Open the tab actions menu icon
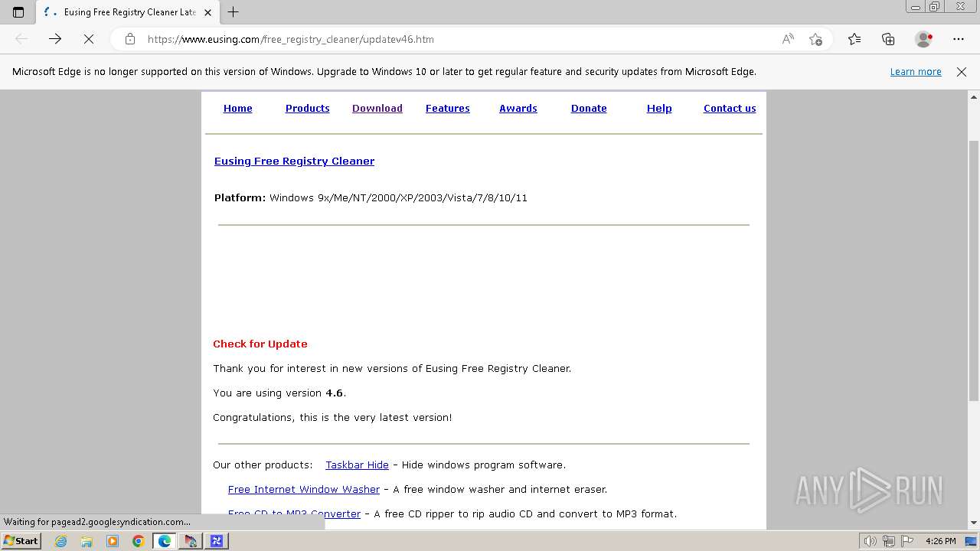 point(18,12)
